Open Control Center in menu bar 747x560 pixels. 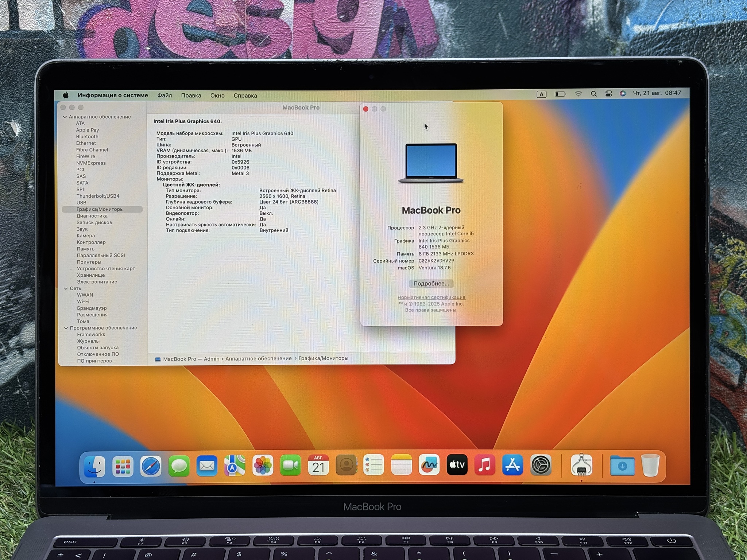(x=608, y=94)
